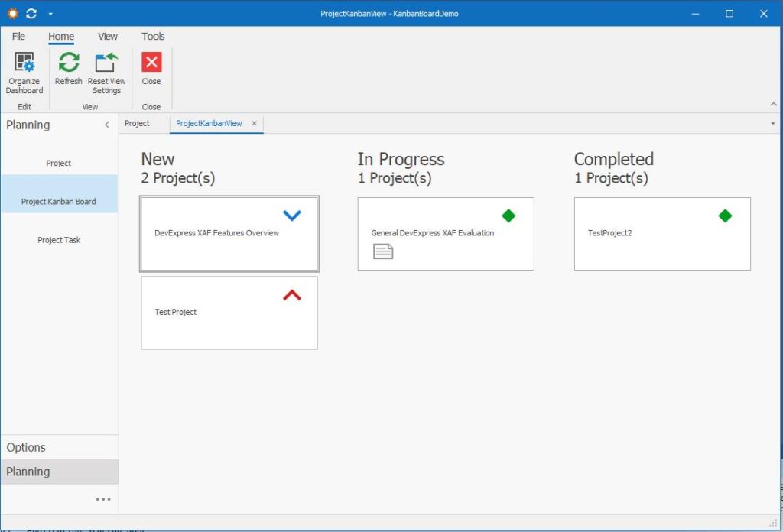
Task: Open the File menu
Action: 18,36
